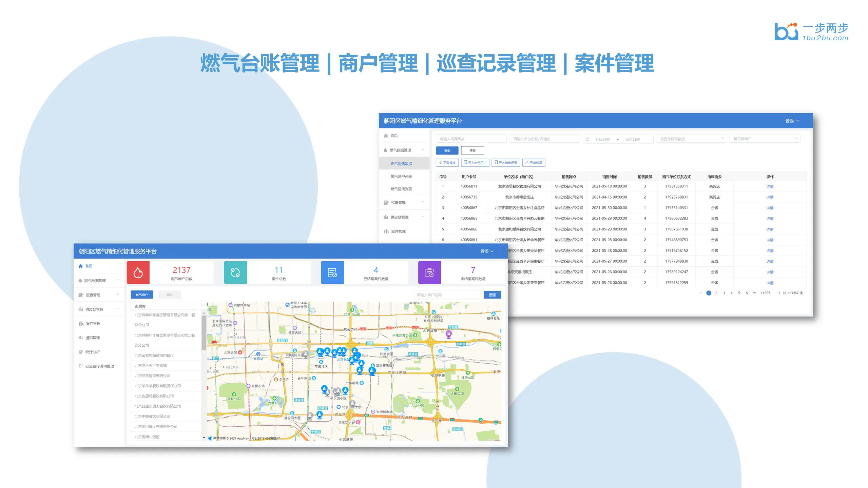
Task: Click the purple map marker near 大黄庄桥
Action: [448, 334]
